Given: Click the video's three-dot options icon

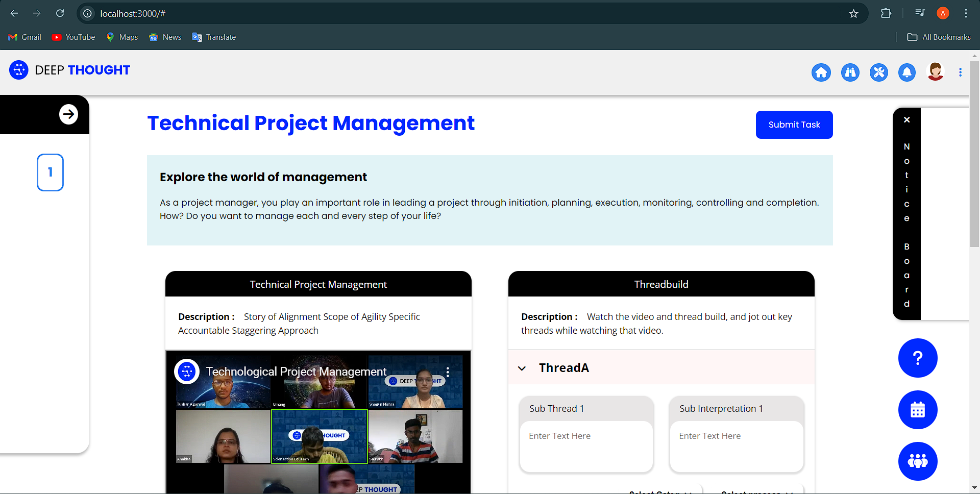Looking at the screenshot, I should (448, 372).
